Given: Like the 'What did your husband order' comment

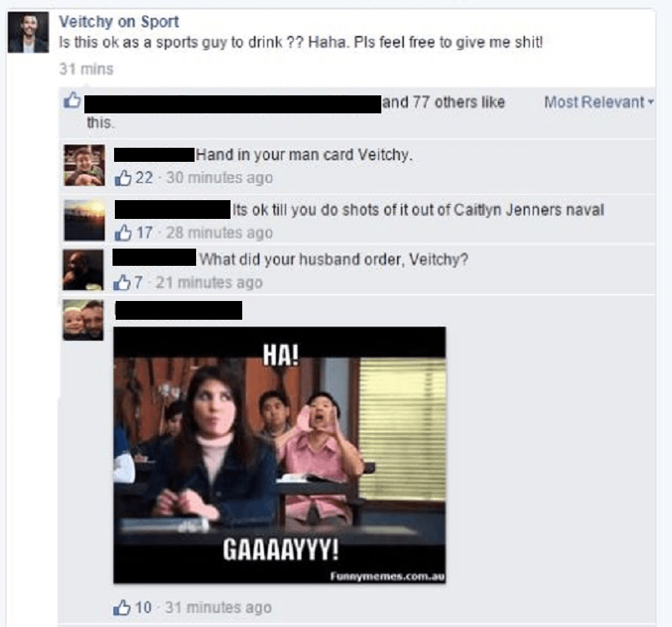Looking at the screenshot, I should click(122, 282).
